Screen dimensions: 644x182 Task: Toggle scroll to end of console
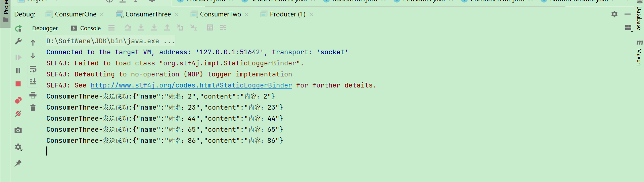click(x=33, y=81)
